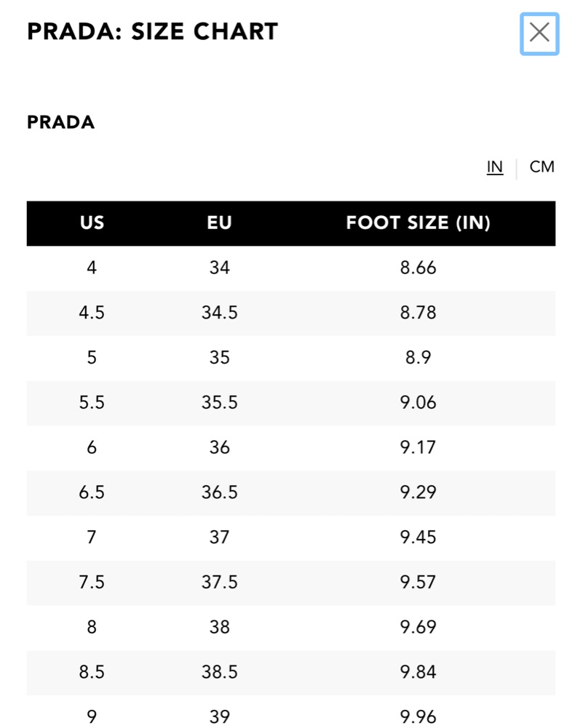
Task: Click EU size 39 cell
Action: [219, 716]
